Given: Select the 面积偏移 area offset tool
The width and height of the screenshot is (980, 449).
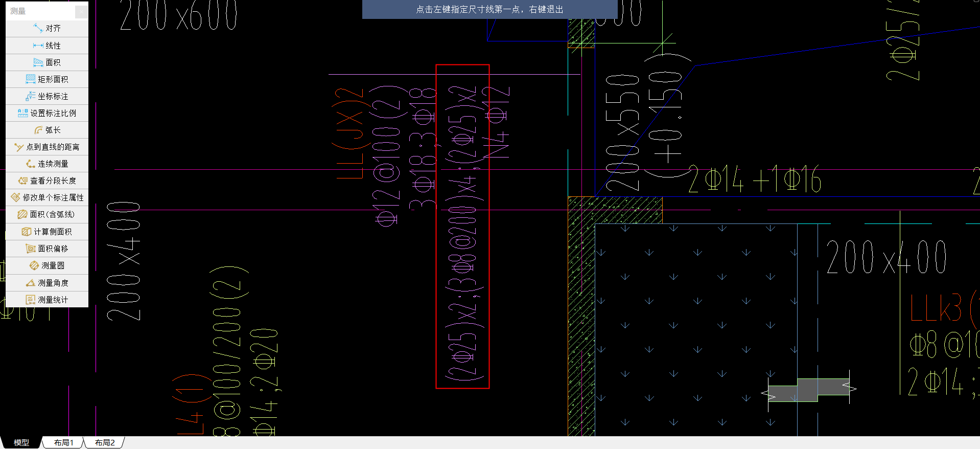Looking at the screenshot, I should [47, 249].
